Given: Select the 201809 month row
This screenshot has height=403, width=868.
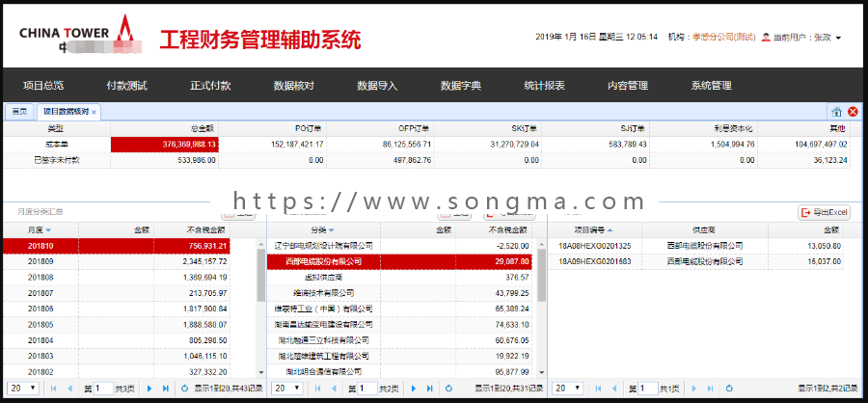Looking at the screenshot, I should tap(117, 261).
